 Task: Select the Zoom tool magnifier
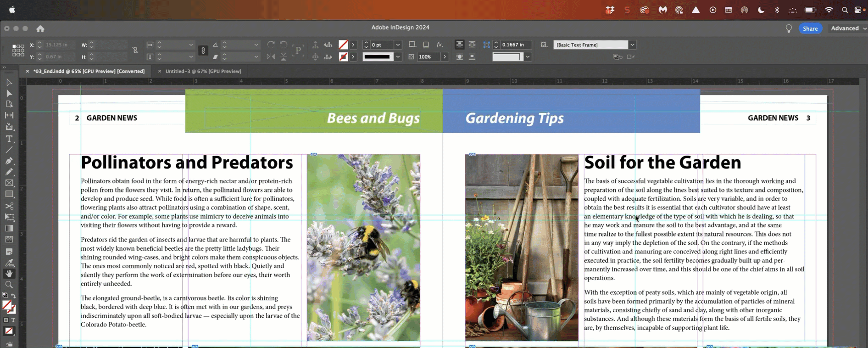tap(9, 285)
